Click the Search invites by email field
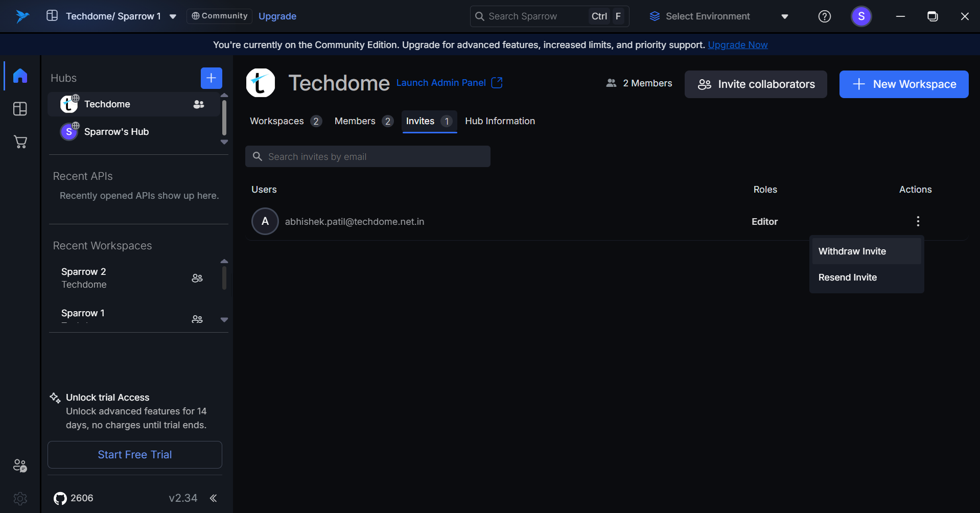 pyautogui.click(x=368, y=157)
